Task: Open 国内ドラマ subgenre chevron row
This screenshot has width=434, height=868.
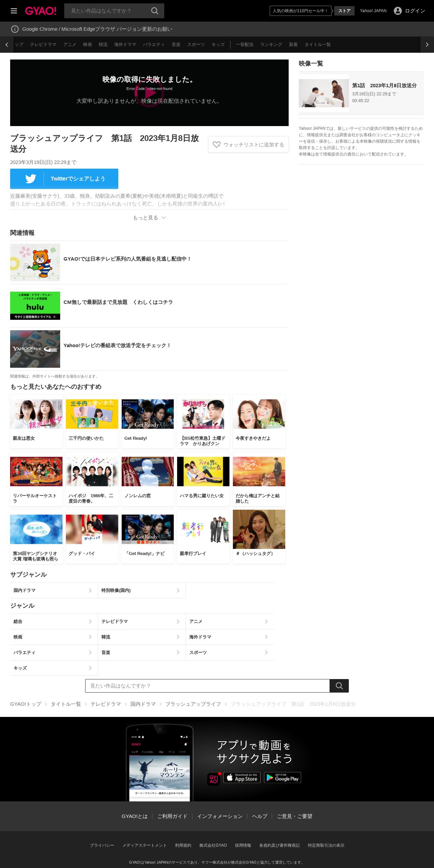Action: [x=54, y=590]
